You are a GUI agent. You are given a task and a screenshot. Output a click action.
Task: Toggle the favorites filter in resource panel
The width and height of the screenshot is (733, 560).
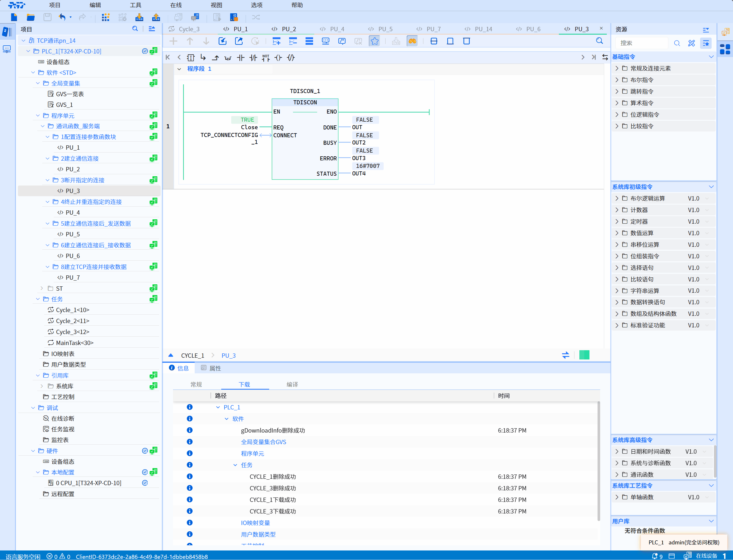(706, 43)
